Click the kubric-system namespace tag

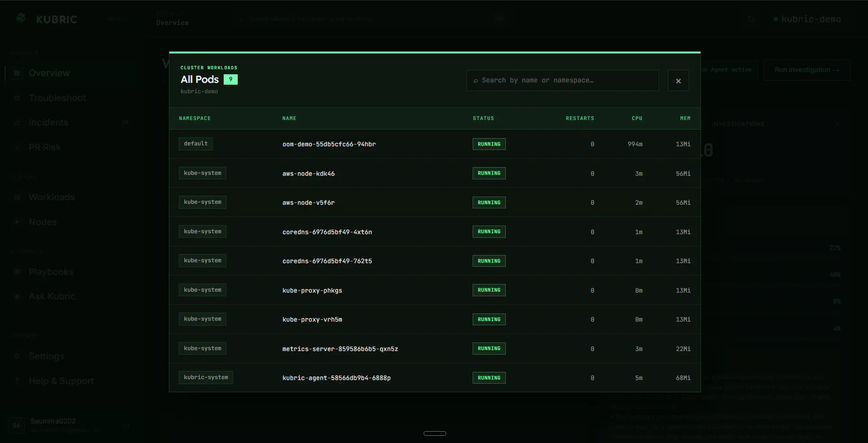coord(206,377)
